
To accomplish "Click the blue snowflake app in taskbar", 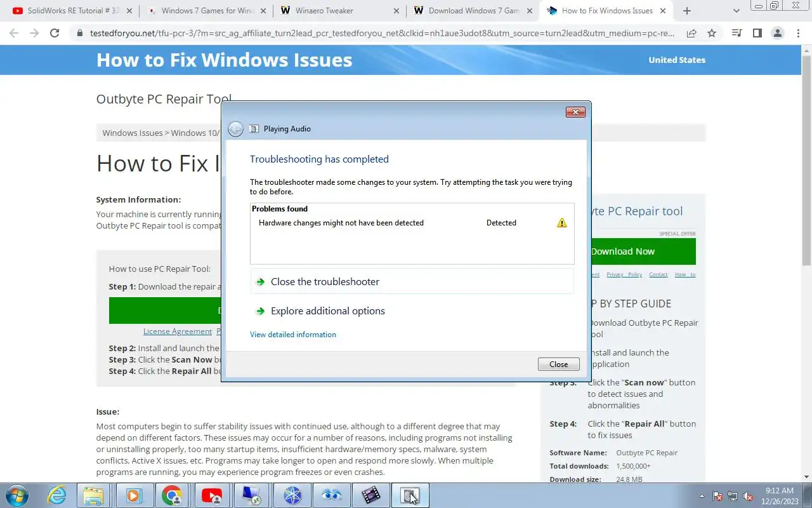I will (x=292, y=495).
